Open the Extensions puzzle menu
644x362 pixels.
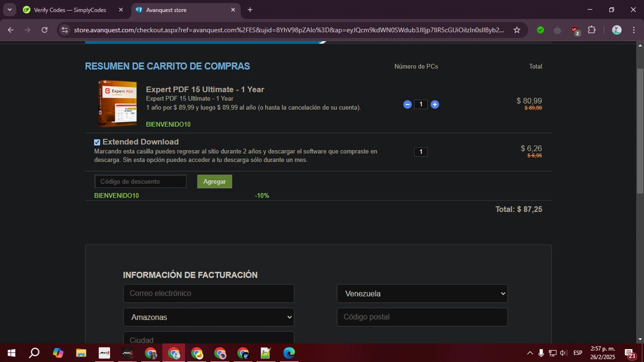pyautogui.click(x=592, y=30)
